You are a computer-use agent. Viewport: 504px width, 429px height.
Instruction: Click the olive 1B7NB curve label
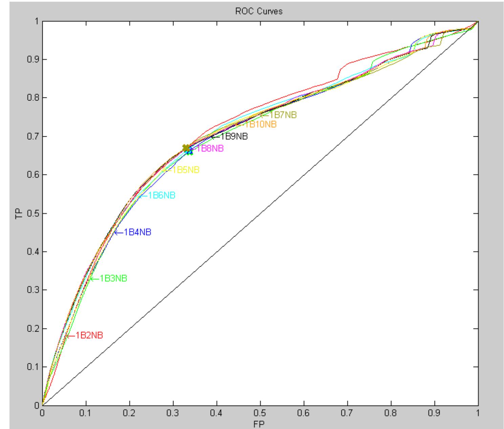coord(283,115)
